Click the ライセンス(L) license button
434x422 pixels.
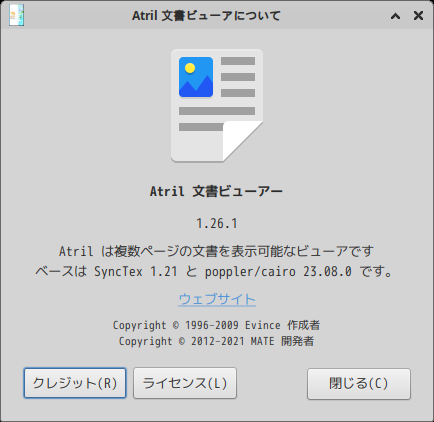click(185, 383)
